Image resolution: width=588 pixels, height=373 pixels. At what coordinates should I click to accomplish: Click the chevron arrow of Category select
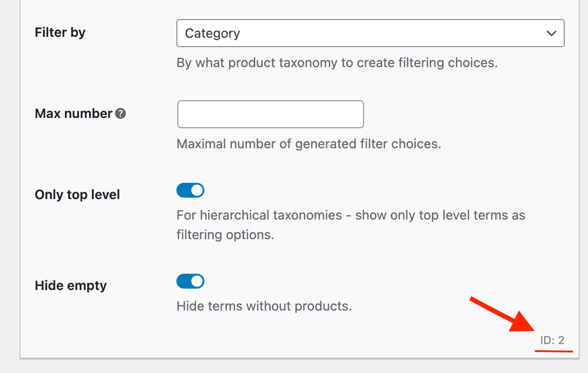(x=551, y=33)
